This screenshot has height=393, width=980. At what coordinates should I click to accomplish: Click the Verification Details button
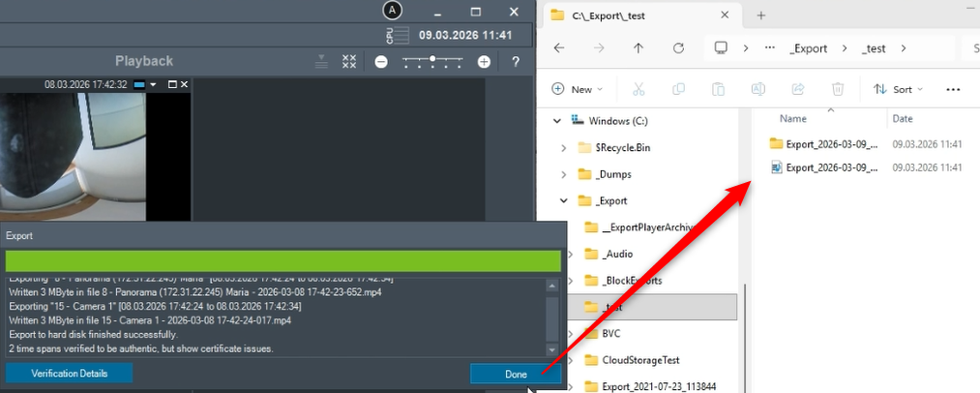click(x=70, y=374)
